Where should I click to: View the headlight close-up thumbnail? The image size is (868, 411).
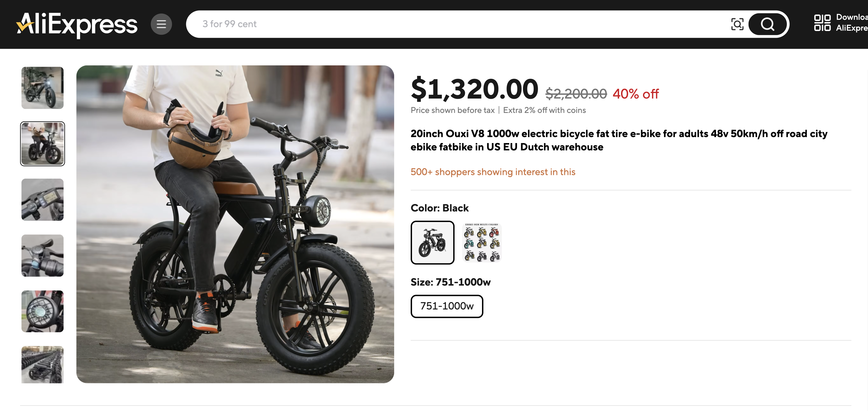click(x=42, y=312)
